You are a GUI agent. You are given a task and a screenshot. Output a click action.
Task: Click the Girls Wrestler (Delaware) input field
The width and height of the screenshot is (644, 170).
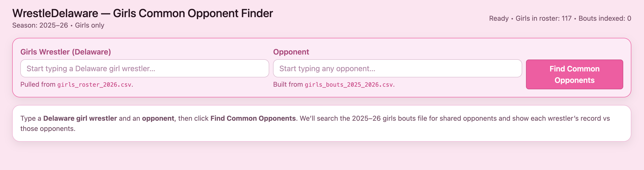(x=145, y=68)
